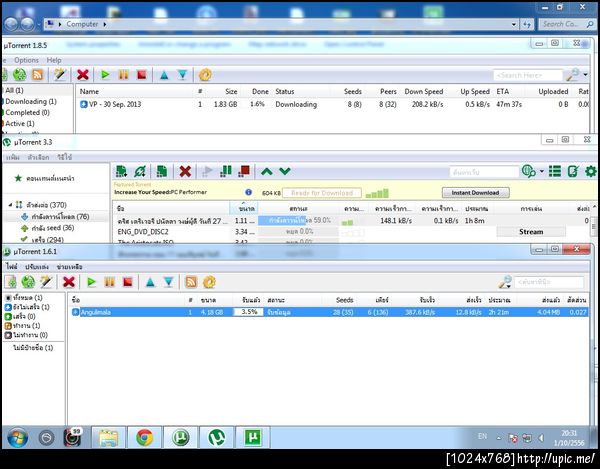Open Windows Start button
The height and width of the screenshot is (469, 600).
pyautogui.click(x=18, y=437)
